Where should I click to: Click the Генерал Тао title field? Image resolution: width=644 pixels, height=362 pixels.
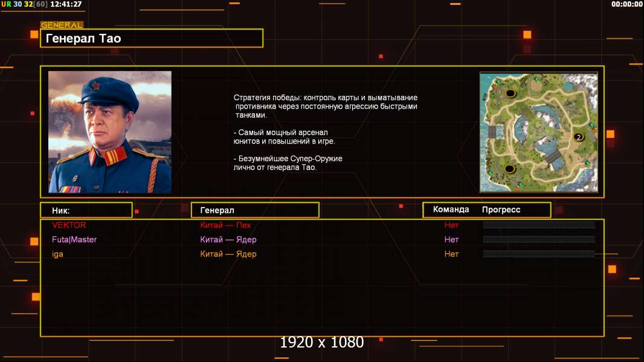click(152, 38)
